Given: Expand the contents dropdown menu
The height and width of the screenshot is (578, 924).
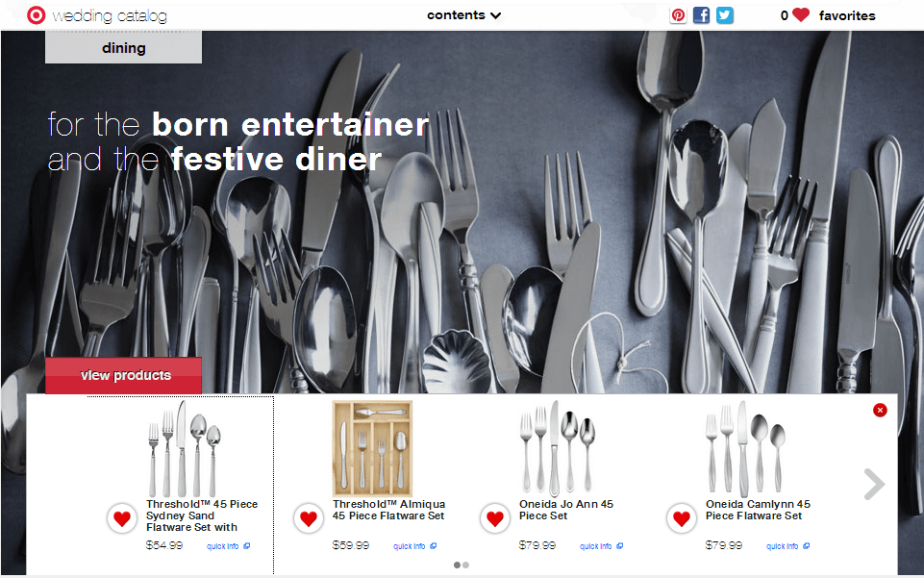Looking at the screenshot, I should pyautogui.click(x=463, y=15).
